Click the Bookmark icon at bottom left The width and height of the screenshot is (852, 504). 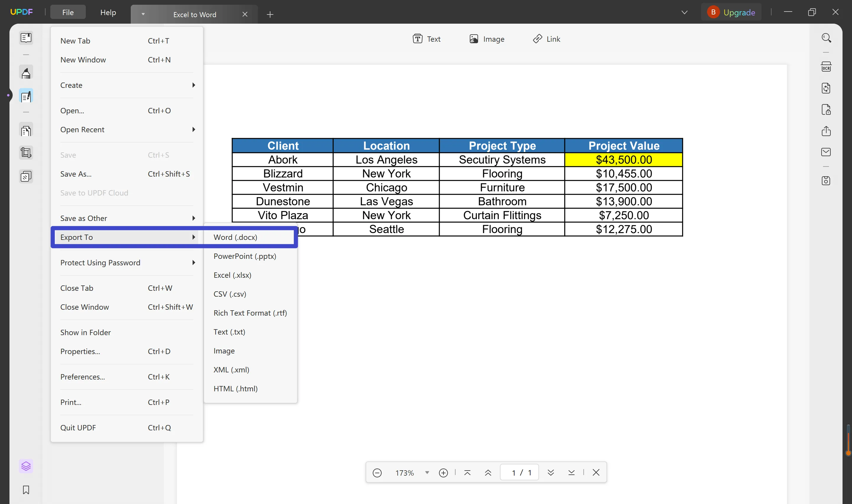[x=26, y=490]
